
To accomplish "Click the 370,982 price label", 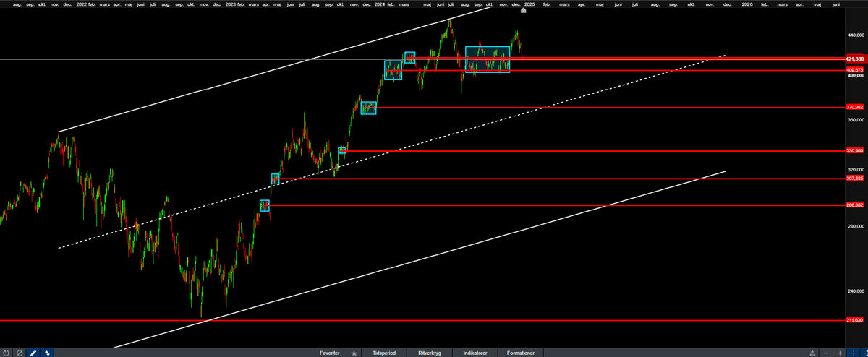I will pyautogui.click(x=856, y=107).
